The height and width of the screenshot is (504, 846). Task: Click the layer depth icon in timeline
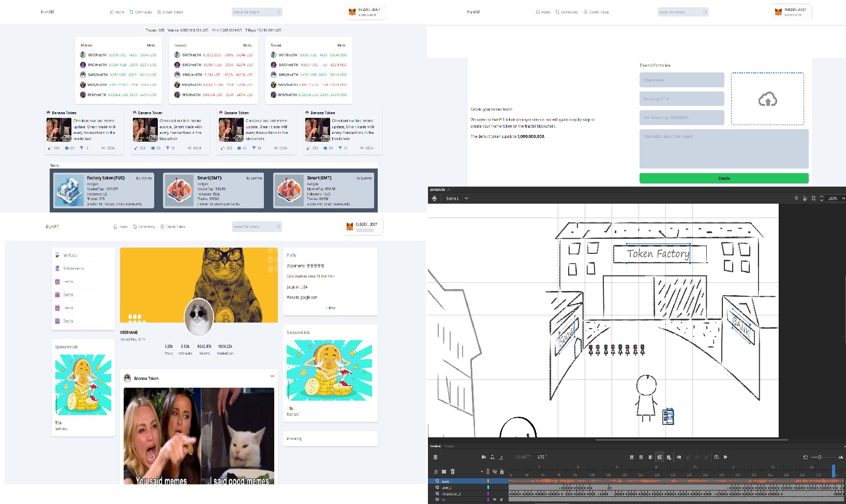501,457
